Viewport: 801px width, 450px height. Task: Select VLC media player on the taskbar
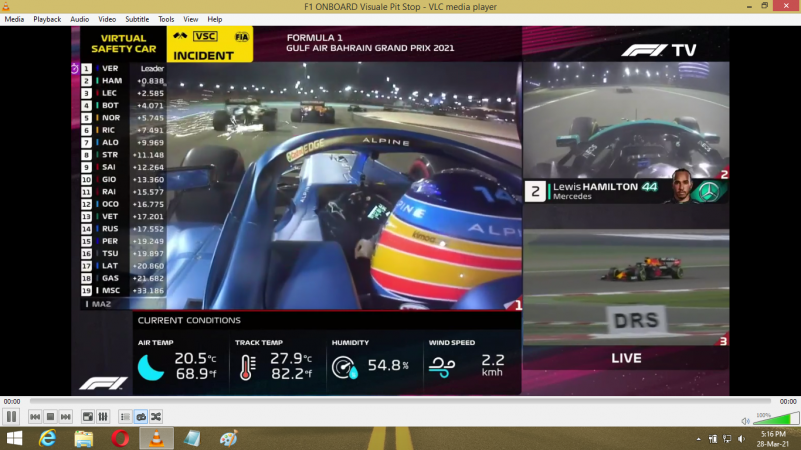tap(156, 438)
